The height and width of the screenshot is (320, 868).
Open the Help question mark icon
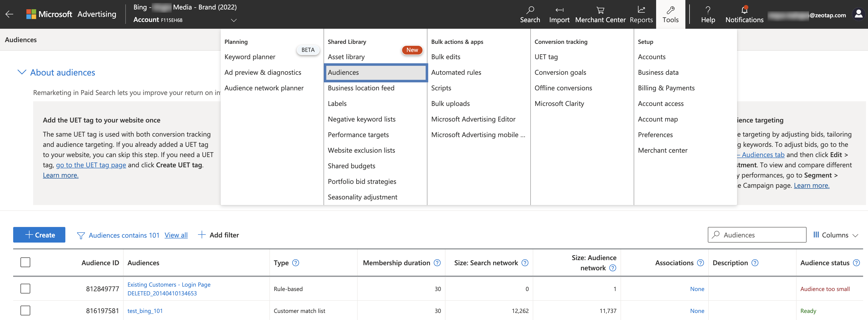tap(708, 14)
